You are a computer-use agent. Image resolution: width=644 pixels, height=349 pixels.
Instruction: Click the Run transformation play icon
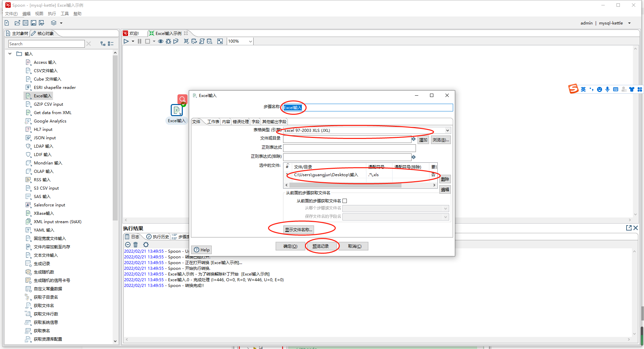pos(126,41)
